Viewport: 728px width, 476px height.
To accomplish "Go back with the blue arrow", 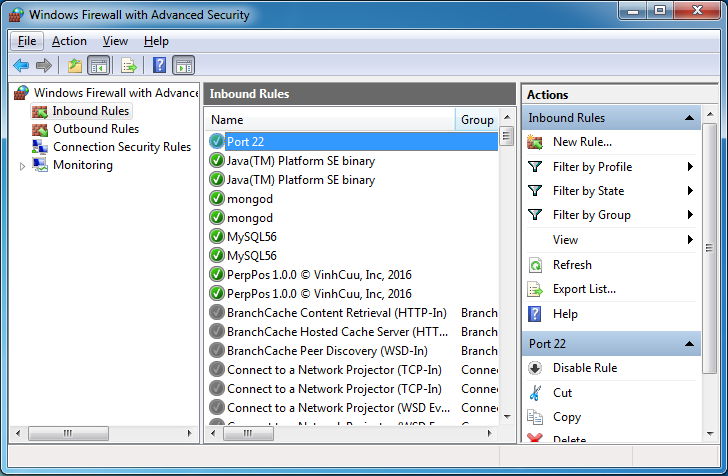I will pyautogui.click(x=21, y=65).
